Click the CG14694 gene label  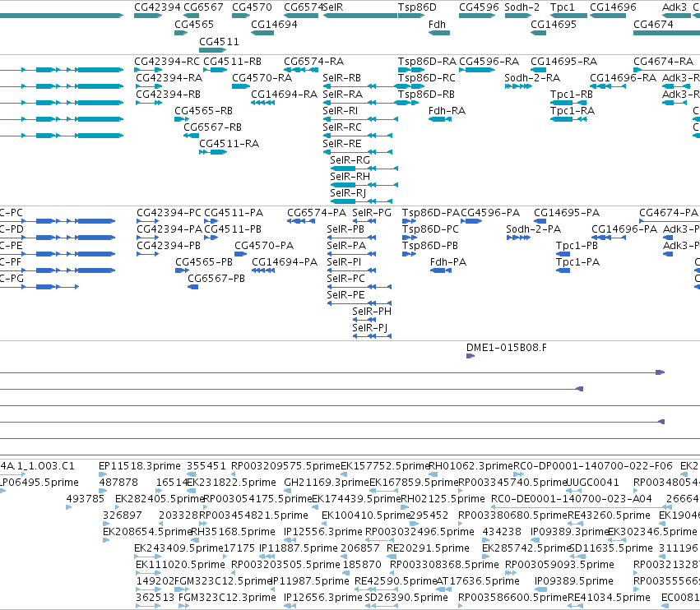(274, 24)
